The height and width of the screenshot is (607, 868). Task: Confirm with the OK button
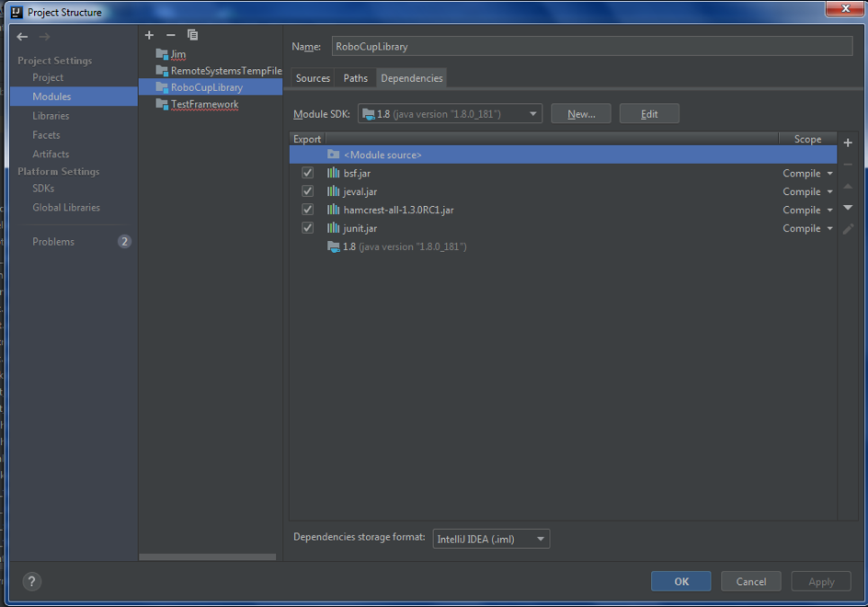coord(681,581)
